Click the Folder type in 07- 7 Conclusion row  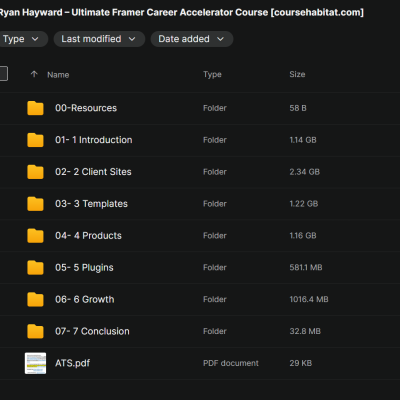tap(215, 331)
